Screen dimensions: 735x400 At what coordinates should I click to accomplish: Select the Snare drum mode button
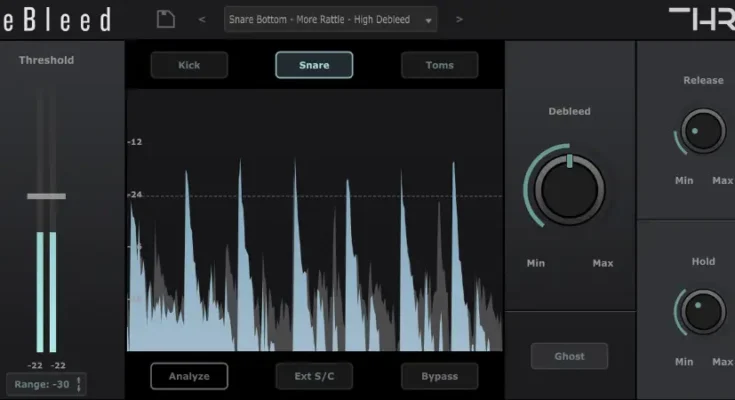tap(314, 65)
